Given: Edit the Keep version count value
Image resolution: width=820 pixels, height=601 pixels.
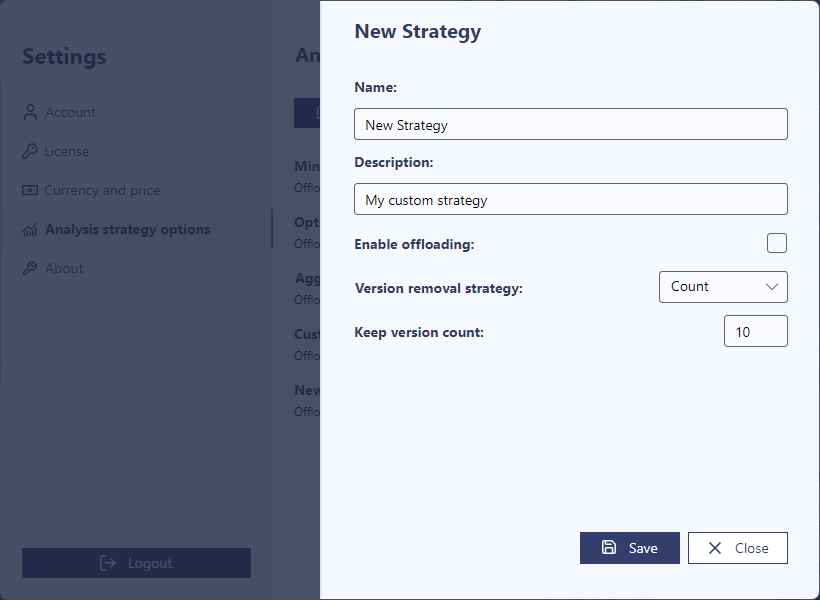Looking at the screenshot, I should (755, 331).
